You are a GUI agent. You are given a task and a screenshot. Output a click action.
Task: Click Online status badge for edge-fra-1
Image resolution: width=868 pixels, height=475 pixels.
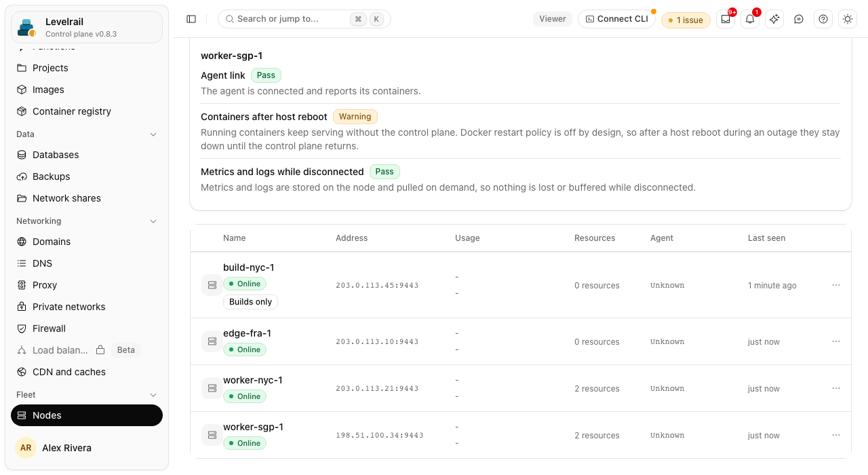coord(245,349)
